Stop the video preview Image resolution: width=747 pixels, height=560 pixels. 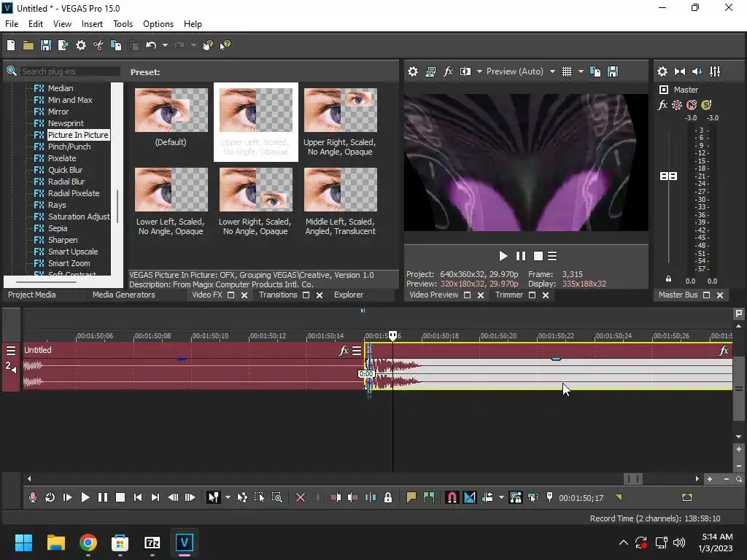pyautogui.click(x=538, y=256)
